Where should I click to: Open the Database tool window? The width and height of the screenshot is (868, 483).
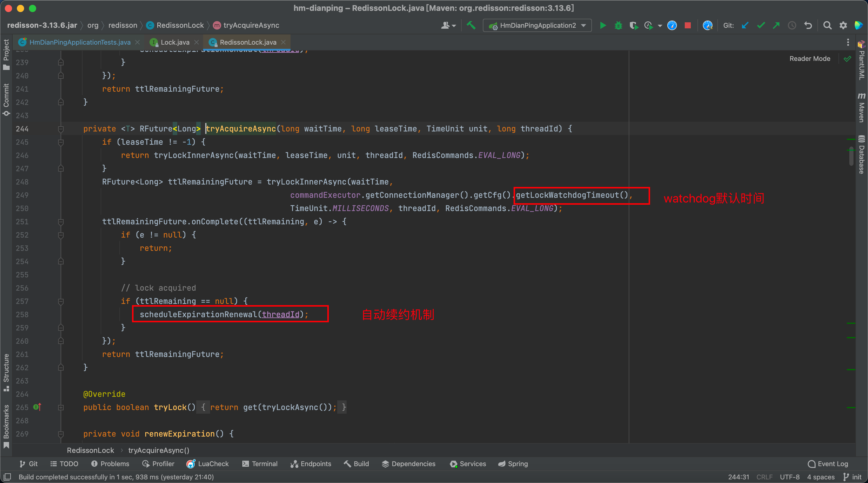[x=861, y=154]
